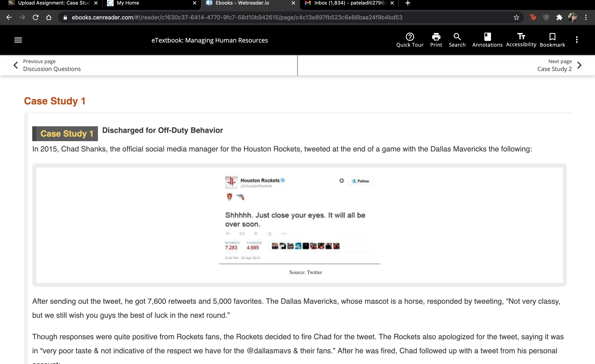Open the red Tp extension

click(x=533, y=17)
